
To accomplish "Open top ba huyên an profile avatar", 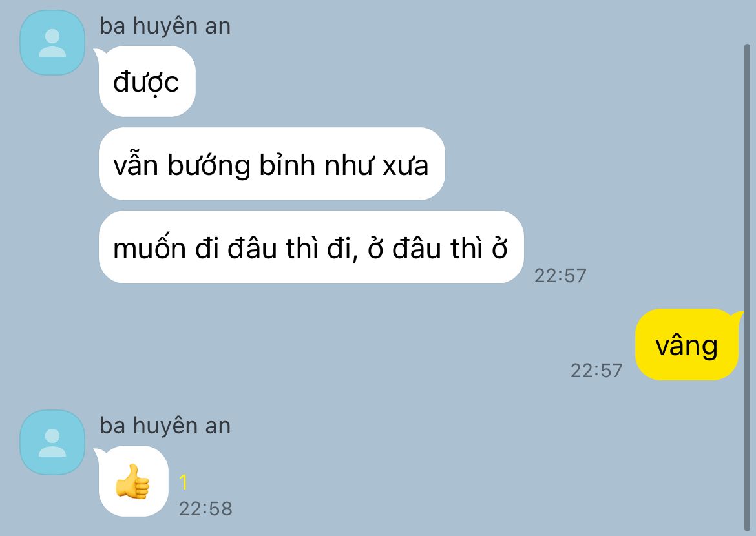I will (52, 43).
